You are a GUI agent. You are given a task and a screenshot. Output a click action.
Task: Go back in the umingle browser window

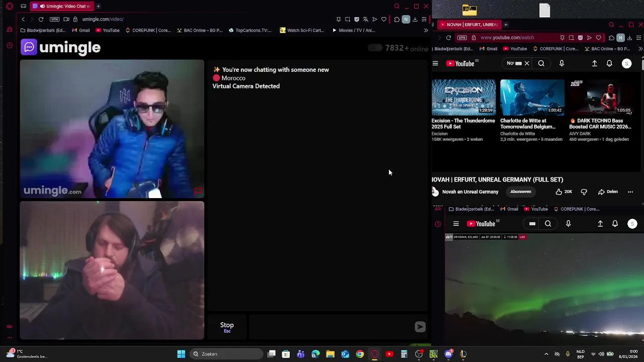point(23,19)
